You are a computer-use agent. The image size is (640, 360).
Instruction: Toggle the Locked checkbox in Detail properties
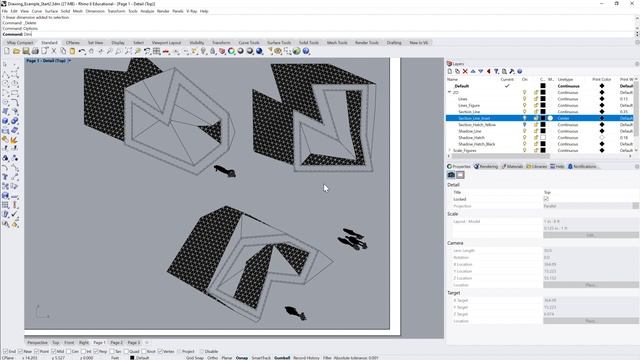pyautogui.click(x=546, y=199)
